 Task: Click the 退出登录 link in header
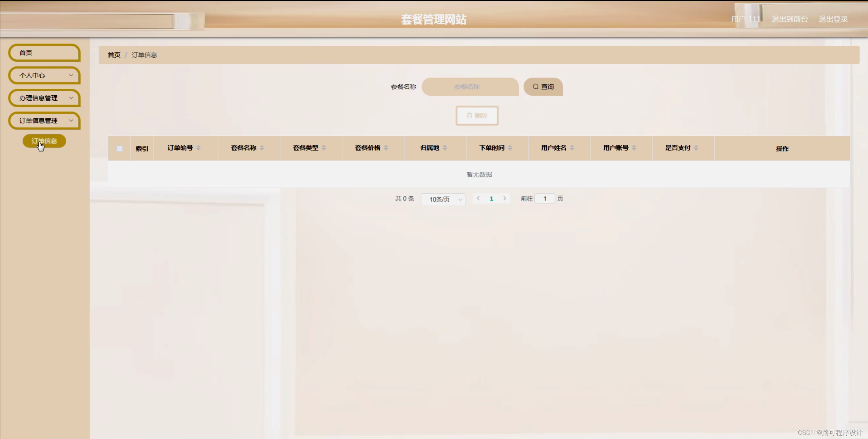click(x=833, y=19)
